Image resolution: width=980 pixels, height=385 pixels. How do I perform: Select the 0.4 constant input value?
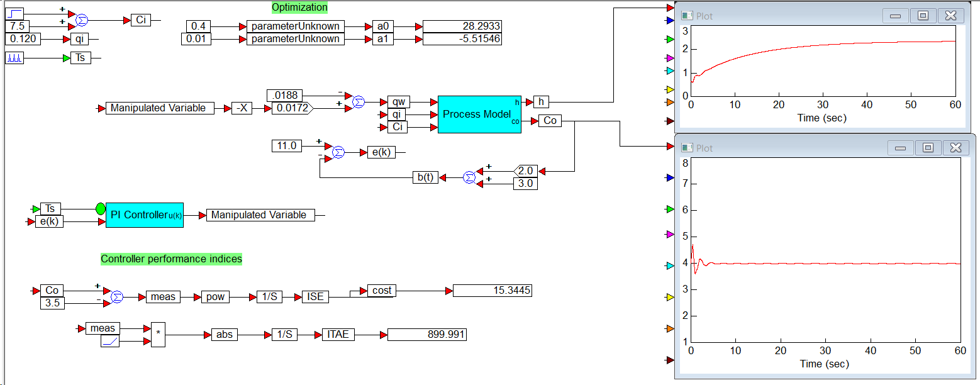[x=200, y=26]
